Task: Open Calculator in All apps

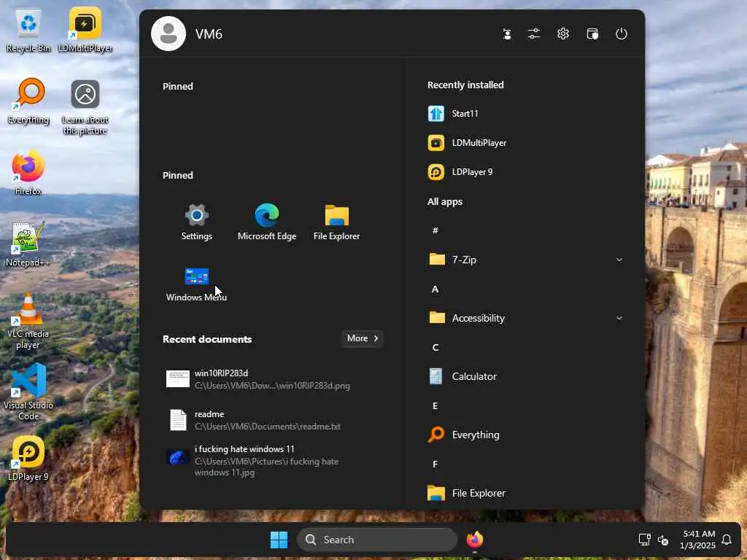Action: [526, 377]
